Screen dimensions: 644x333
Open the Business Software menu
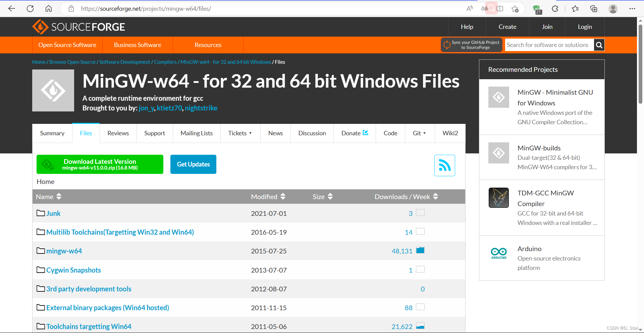138,45
